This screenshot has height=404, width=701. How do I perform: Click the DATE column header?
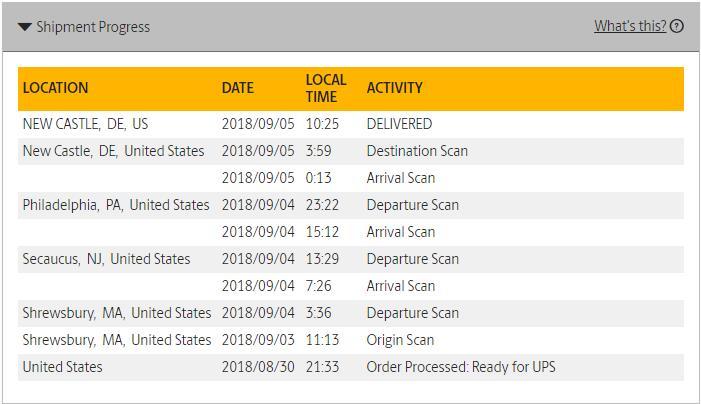point(238,88)
